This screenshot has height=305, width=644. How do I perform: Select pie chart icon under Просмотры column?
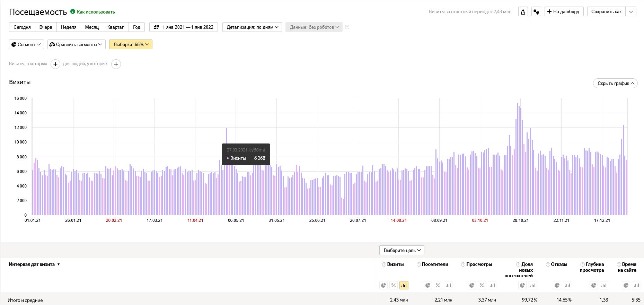472,285
